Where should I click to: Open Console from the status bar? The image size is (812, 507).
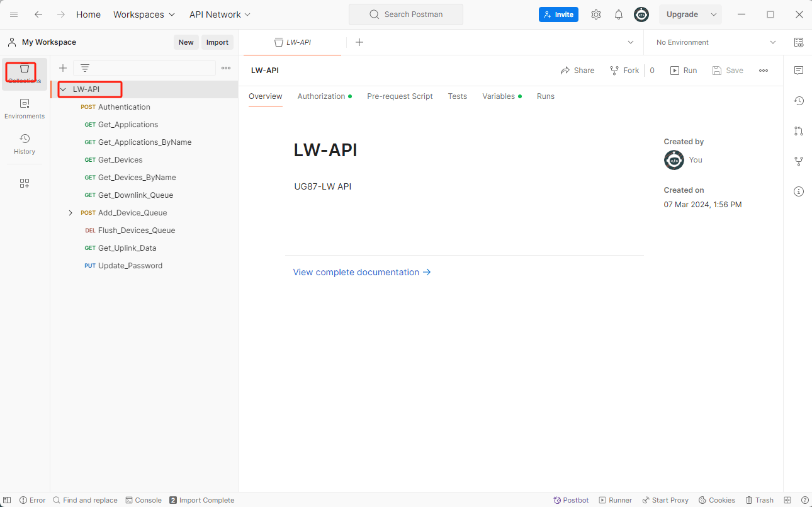tap(144, 500)
